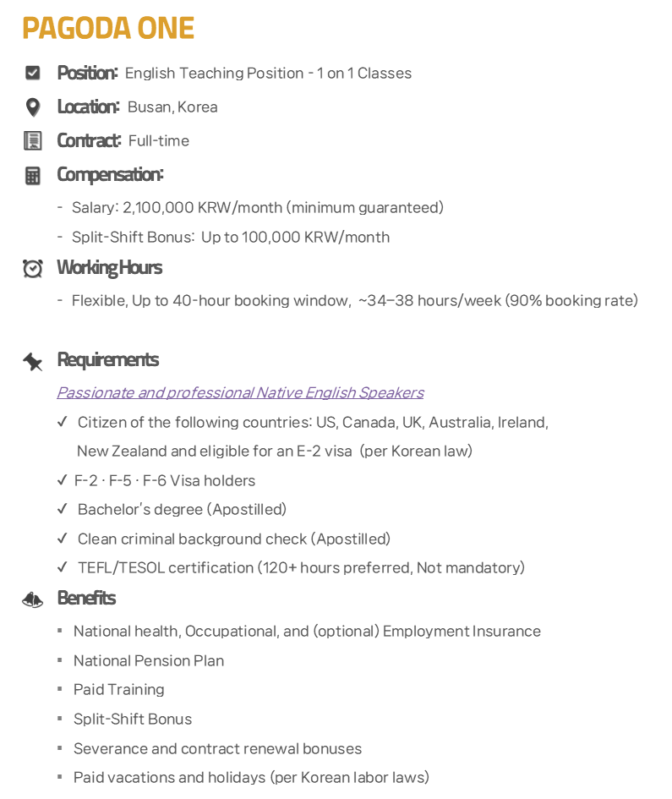672x799 pixels.
Task: Click the National Pension Plan bullet item
Action: pyautogui.click(x=149, y=660)
